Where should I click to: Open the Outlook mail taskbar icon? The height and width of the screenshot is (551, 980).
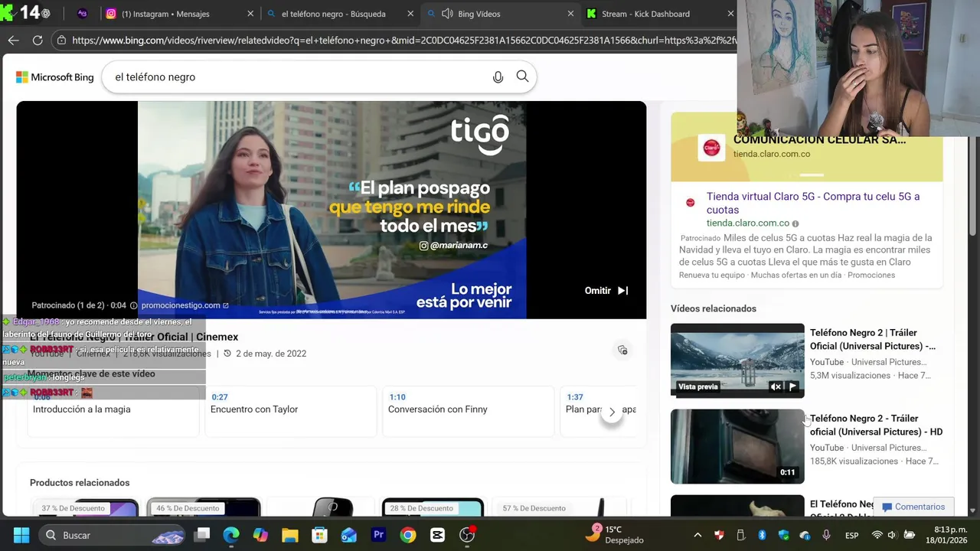[349, 535]
